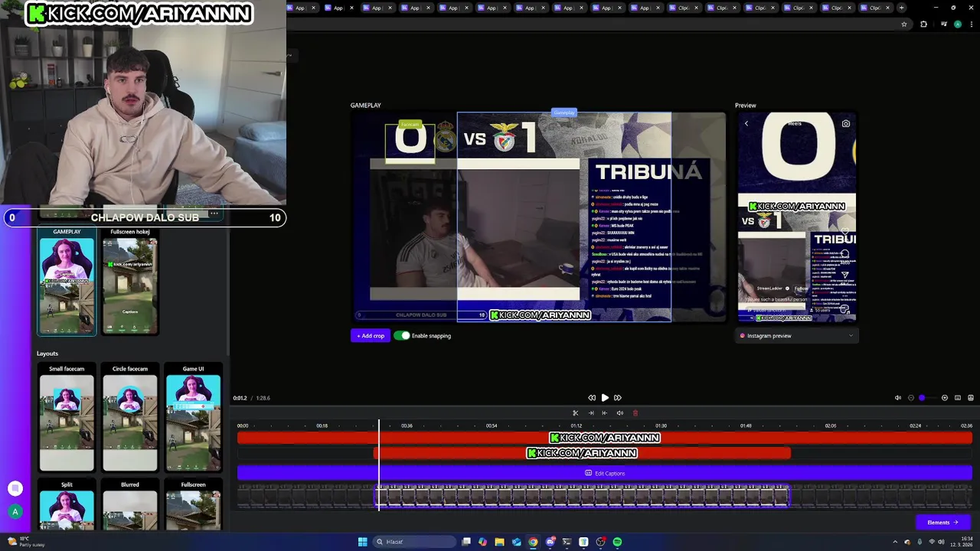Screen dimensions: 980x551
Task: Delete selected clip with red trash icon
Action: (635, 413)
